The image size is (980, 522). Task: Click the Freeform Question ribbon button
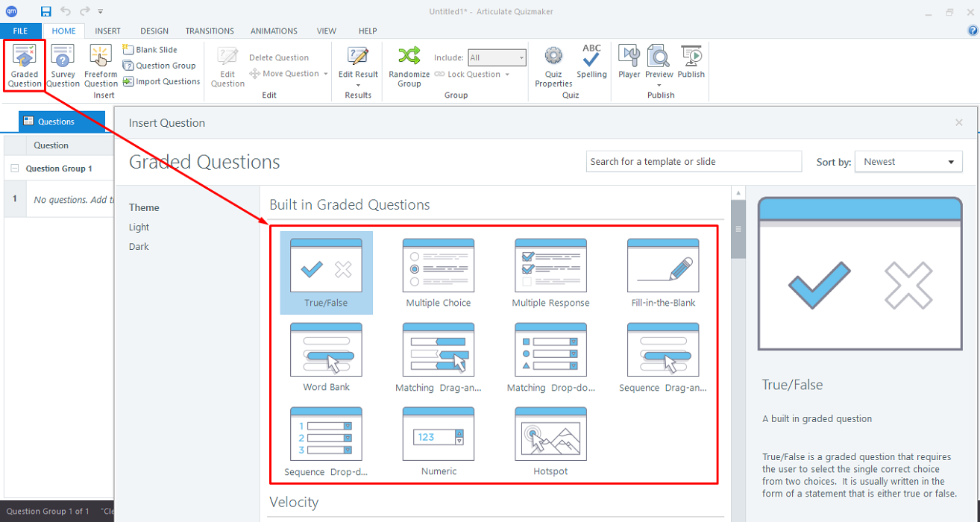(x=101, y=66)
